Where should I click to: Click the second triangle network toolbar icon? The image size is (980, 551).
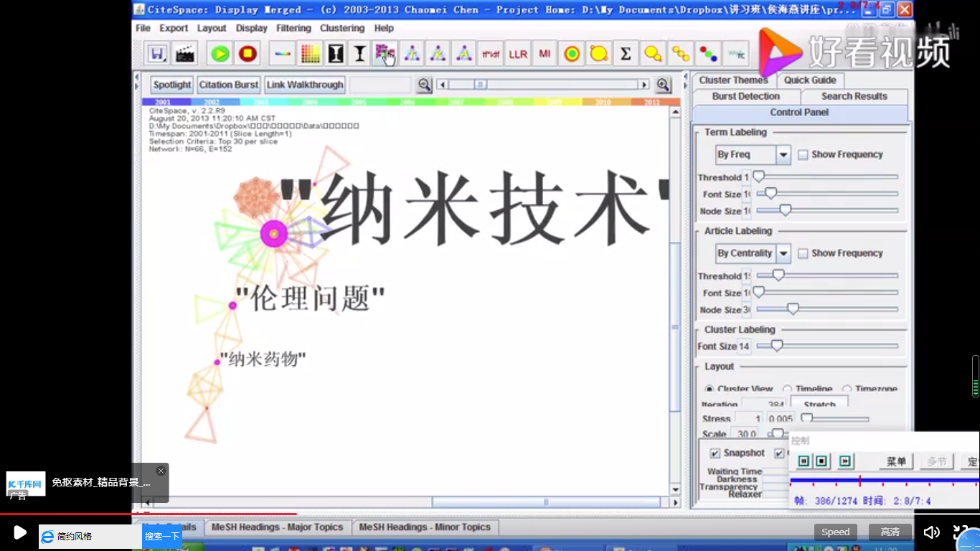[438, 54]
